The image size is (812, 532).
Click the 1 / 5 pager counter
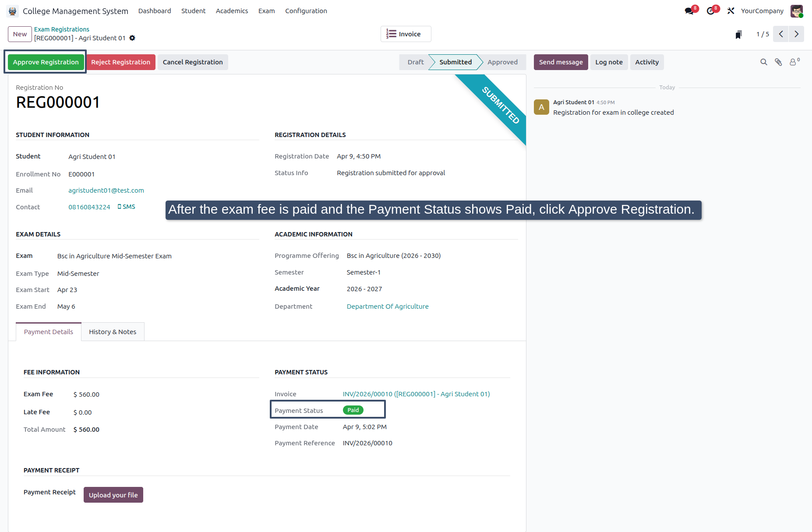click(x=763, y=34)
